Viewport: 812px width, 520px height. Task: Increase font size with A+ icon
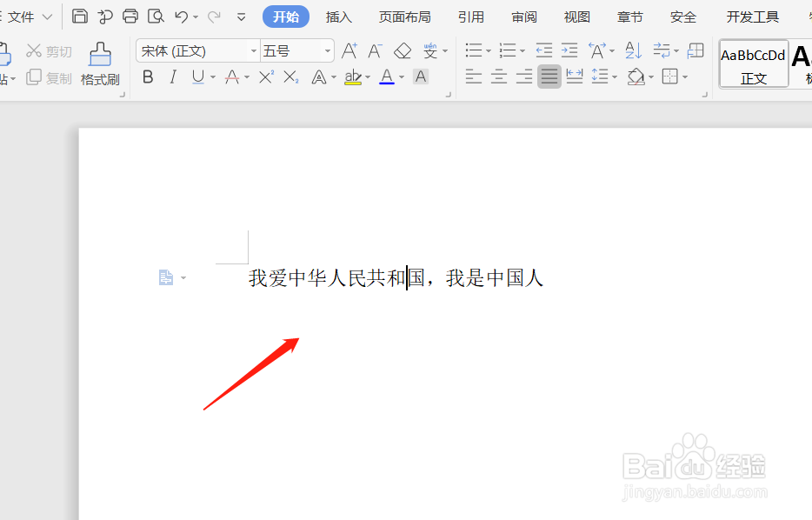point(349,50)
